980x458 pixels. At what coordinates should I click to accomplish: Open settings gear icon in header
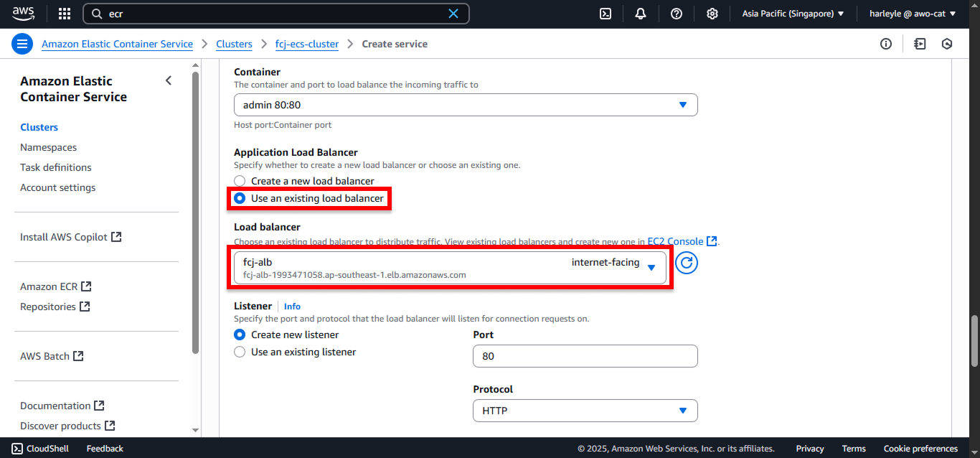[x=712, y=14]
